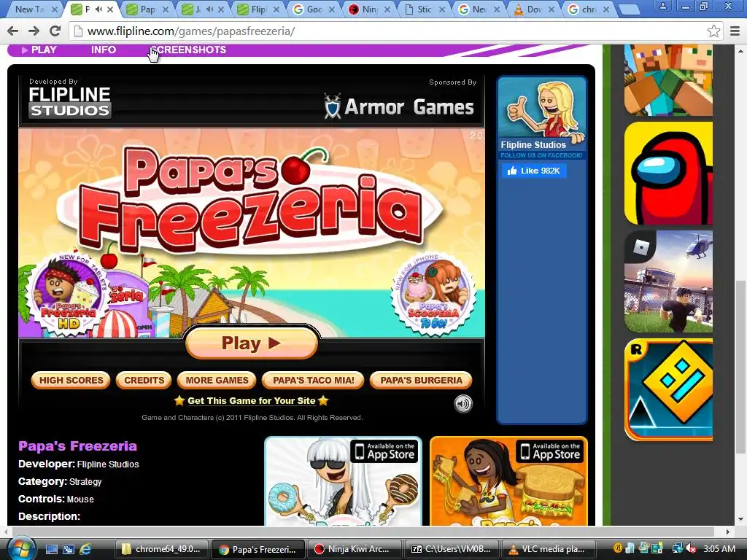The width and height of the screenshot is (747, 560).
Task: Click 'Get This Game for Your Site' link
Action: tap(252, 401)
